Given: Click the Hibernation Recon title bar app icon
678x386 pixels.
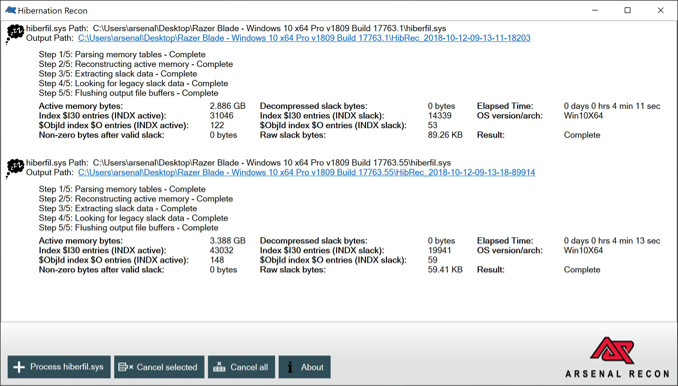Looking at the screenshot, I should (10, 10).
